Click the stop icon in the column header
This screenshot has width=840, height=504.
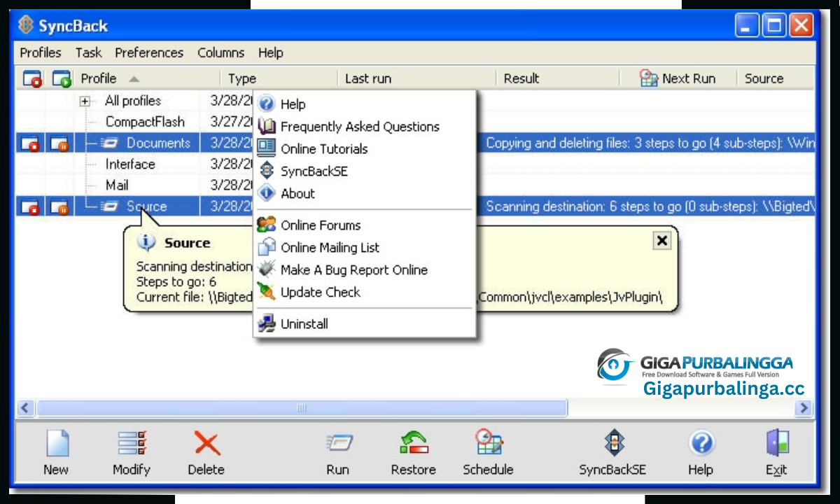(32, 78)
